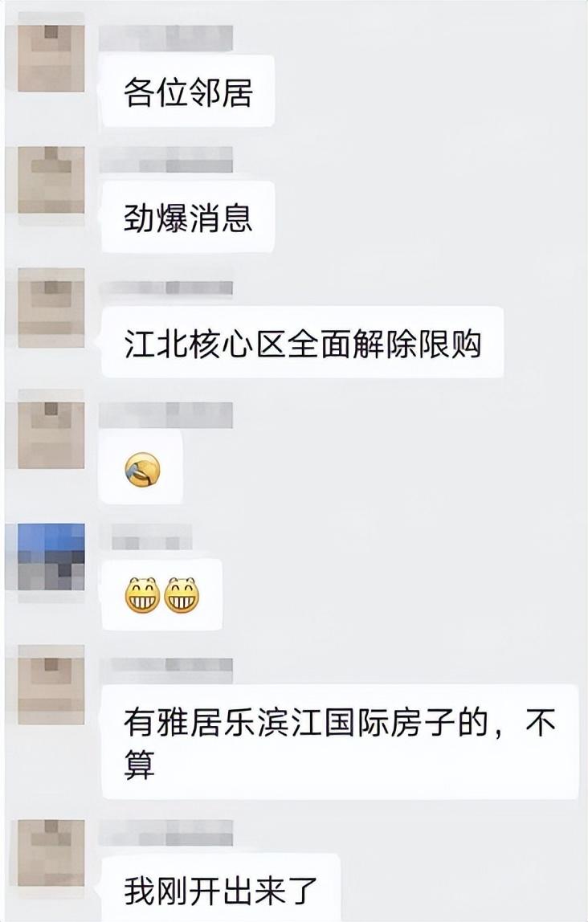Open the blue avatar beside the grinning emojis

click(x=51, y=557)
